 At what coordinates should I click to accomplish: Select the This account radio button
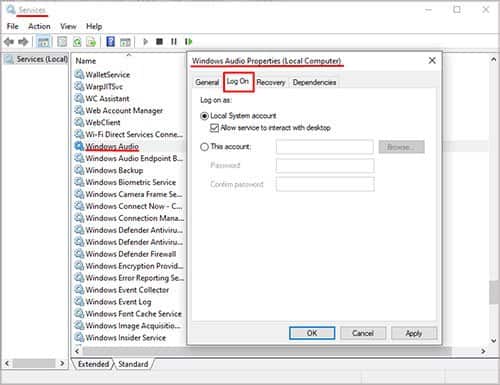pyautogui.click(x=204, y=147)
